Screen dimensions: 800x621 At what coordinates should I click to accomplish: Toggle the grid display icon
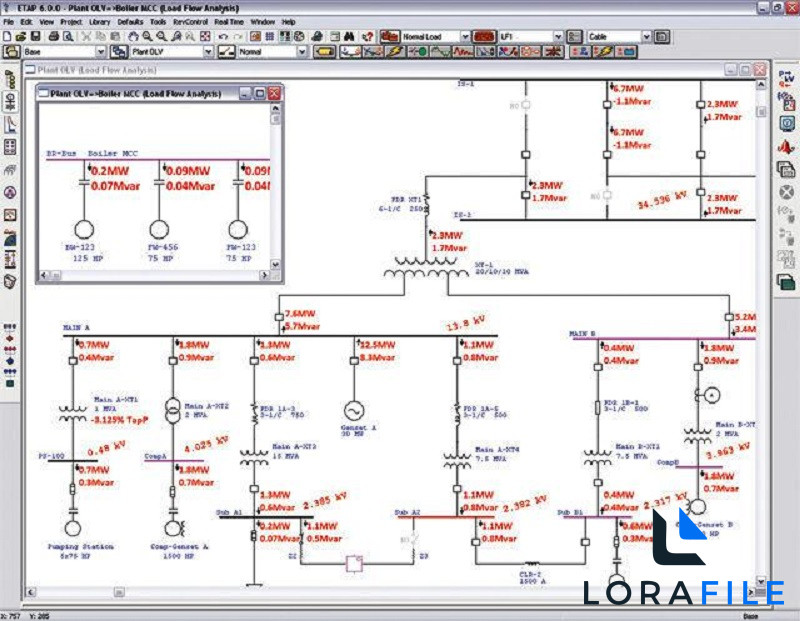click(x=270, y=37)
